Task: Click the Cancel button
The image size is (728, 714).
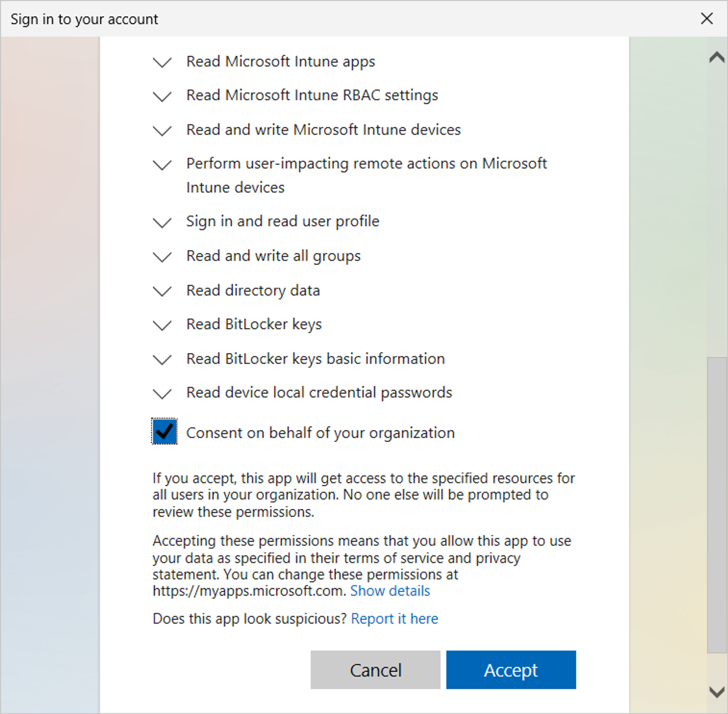Action: tap(375, 670)
